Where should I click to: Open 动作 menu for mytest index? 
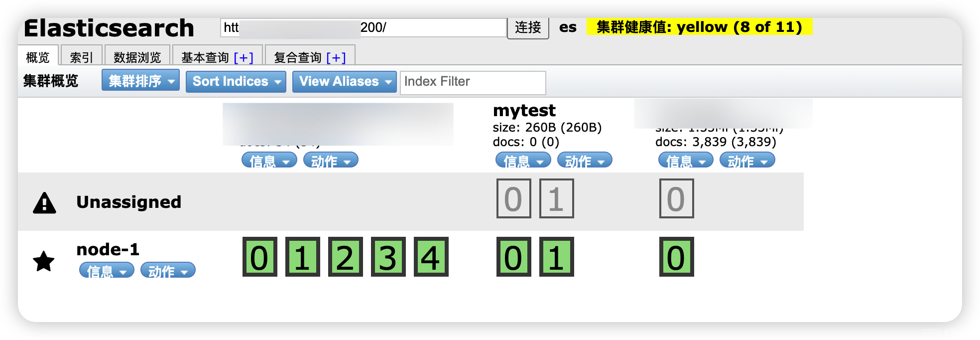pyautogui.click(x=585, y=160)
